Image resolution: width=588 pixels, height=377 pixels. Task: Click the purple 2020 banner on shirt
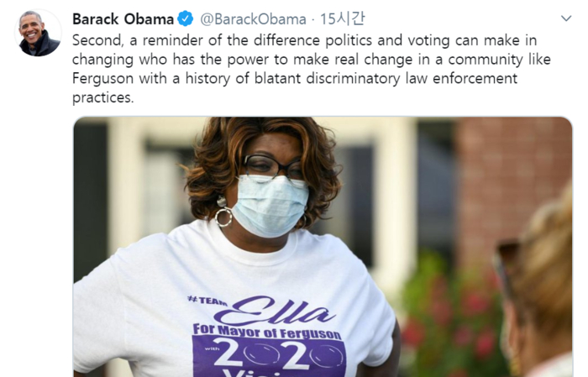[x=269, y=356]
